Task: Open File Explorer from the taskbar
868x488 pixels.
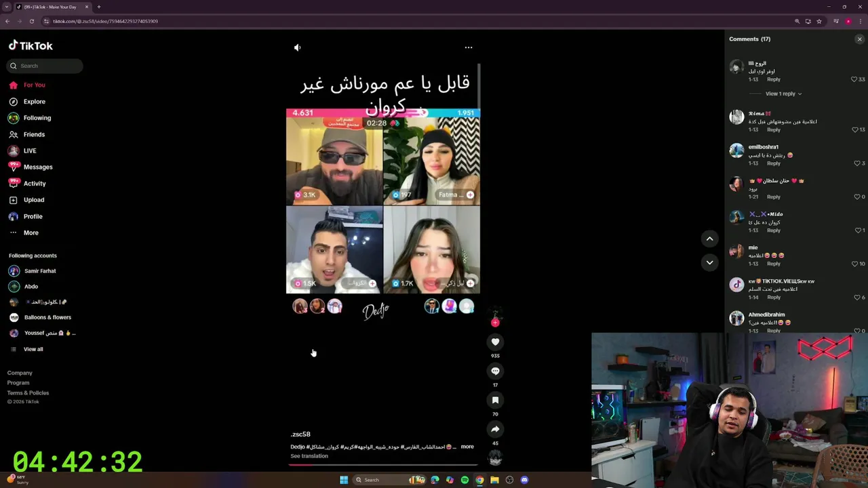Action: (494, 480)
